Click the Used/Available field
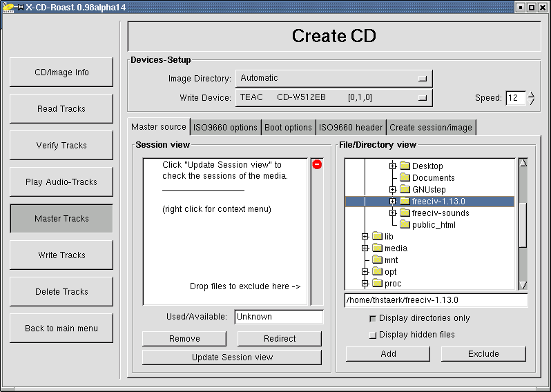The image size is (551, 392). coord(279,317)
